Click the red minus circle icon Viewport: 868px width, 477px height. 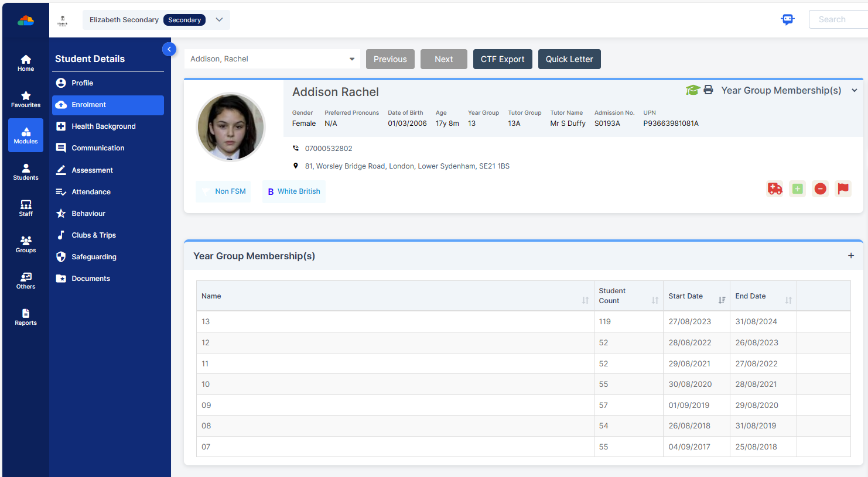[820, 188]
